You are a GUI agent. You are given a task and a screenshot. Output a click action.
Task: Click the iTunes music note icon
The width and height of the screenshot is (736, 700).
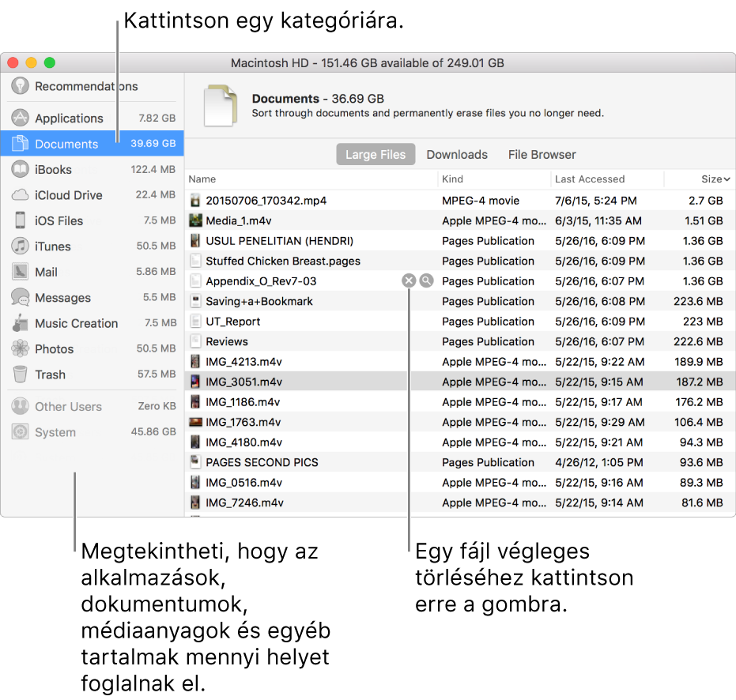[x=21, y=246]
